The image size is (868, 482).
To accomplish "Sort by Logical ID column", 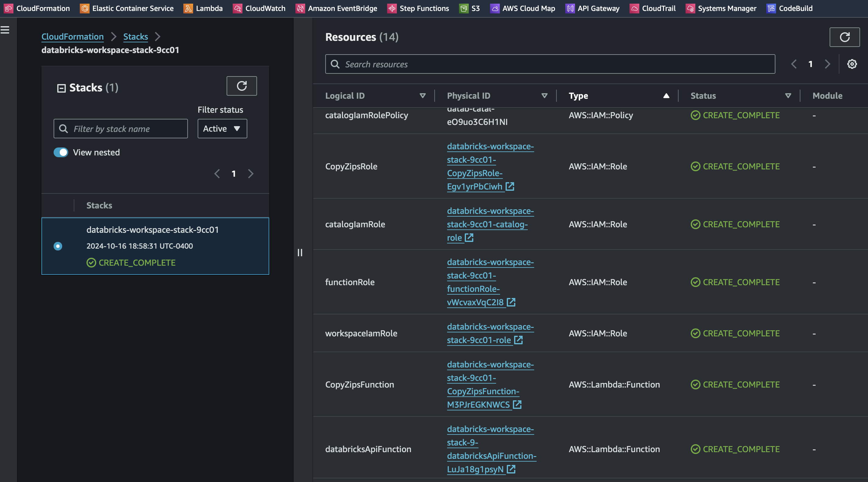I will tap(422, 96).
